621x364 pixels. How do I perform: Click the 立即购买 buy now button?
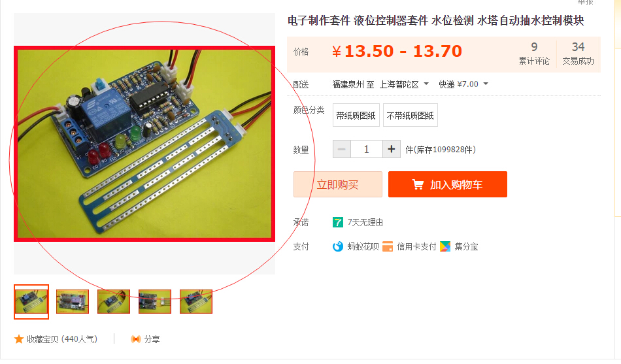(x=338, y=184)
